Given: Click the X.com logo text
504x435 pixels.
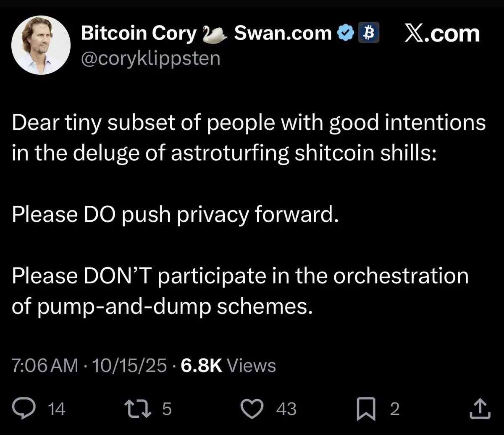Looking at the screenshot, I should (x=442, y=34).
